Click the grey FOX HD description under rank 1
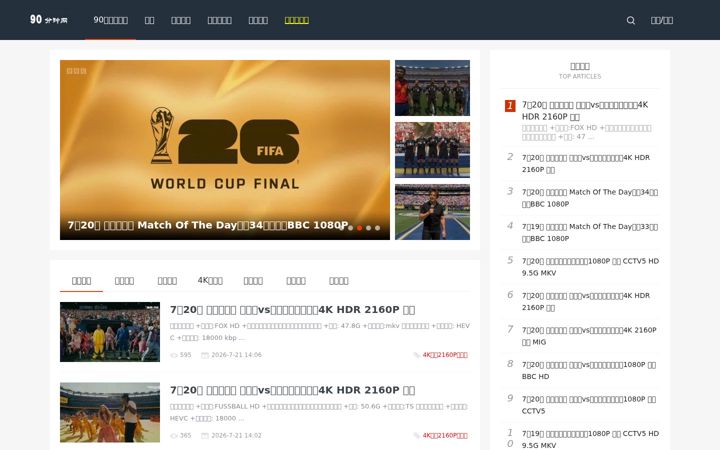This screenshot has height=450, width=720. point(586,132)
